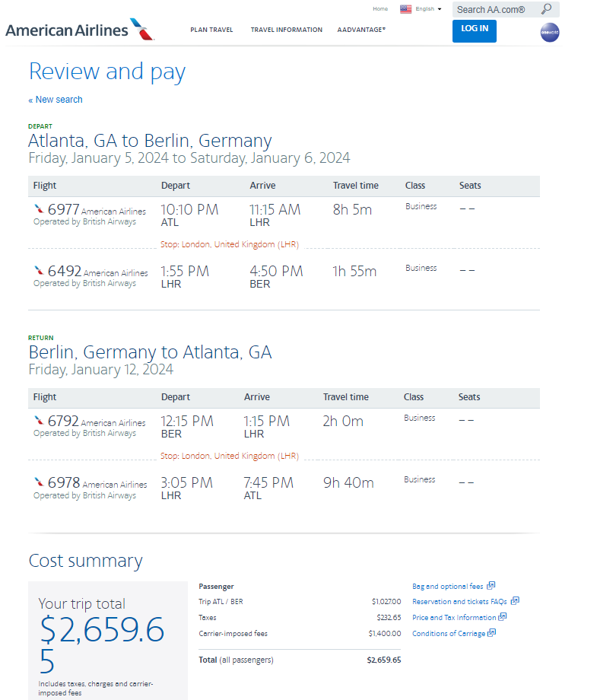Open Conditions of Carriage link

tap(449, 634)
